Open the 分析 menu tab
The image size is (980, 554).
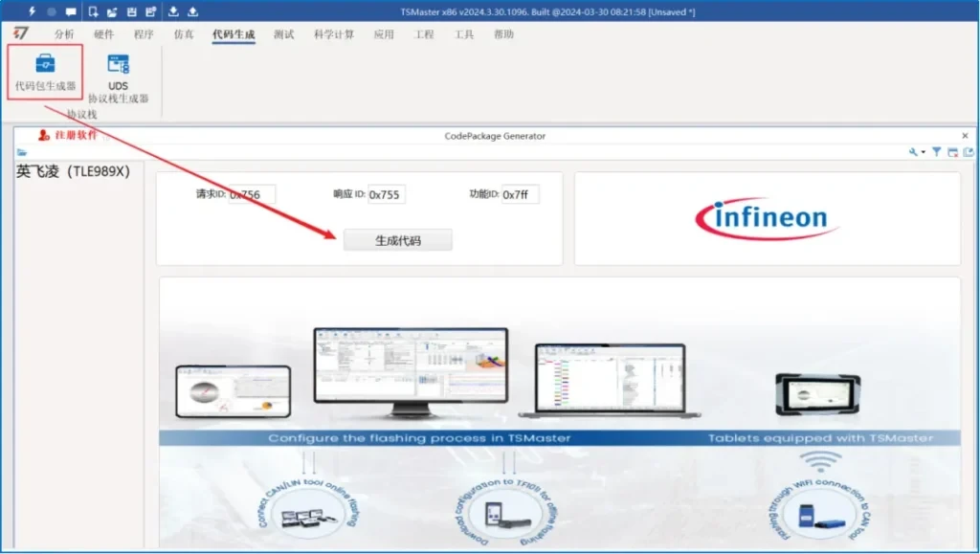[x=64, y=34]
